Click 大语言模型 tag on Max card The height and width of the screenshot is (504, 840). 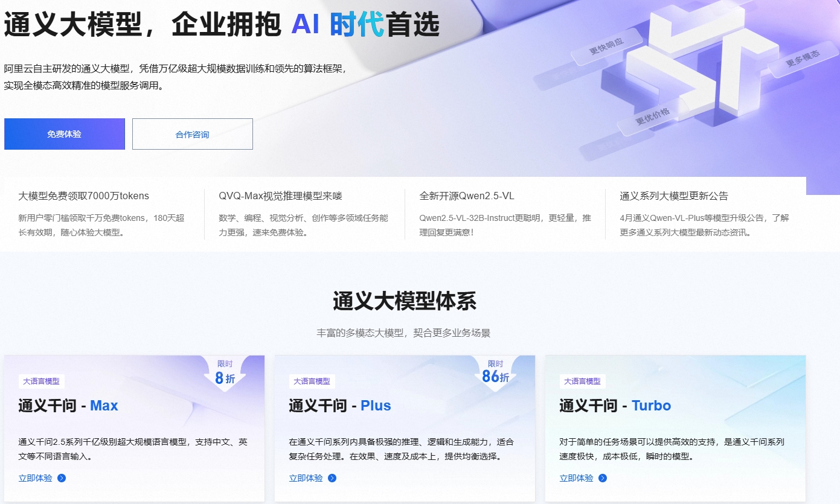tap(42, 381)
